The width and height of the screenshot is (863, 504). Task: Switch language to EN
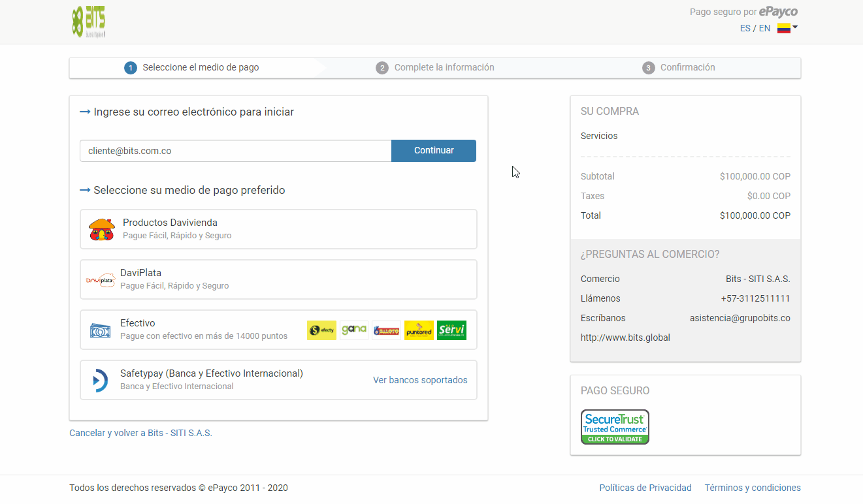[x=764, y=28]
